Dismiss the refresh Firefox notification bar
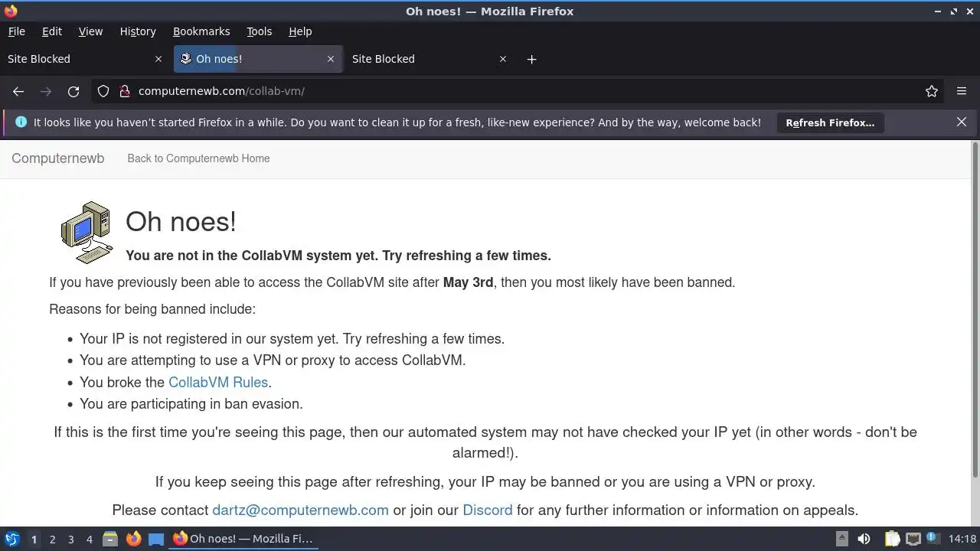The height and width of the screenshot is (551, 980). (962, 122)
